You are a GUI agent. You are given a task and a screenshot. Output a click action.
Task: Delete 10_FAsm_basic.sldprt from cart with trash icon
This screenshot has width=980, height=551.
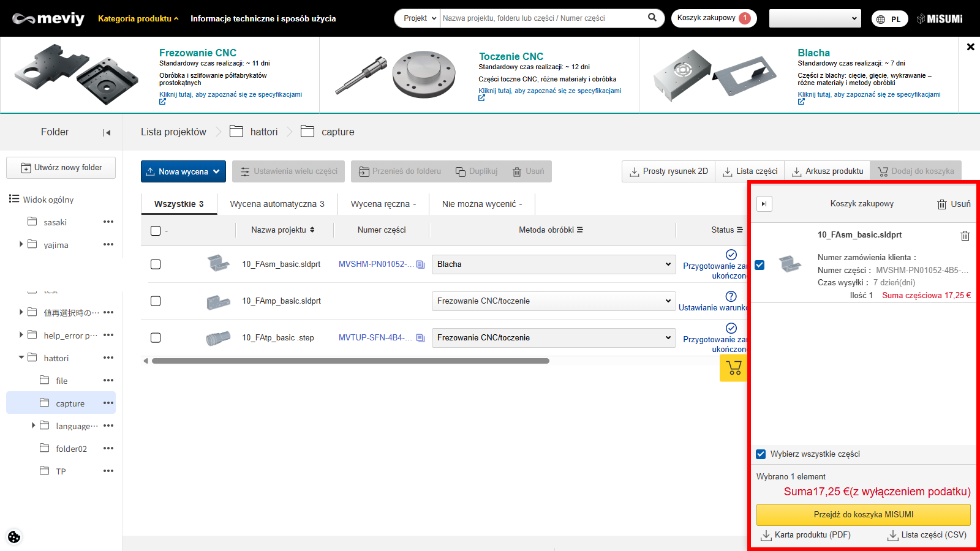click(965, 236)
